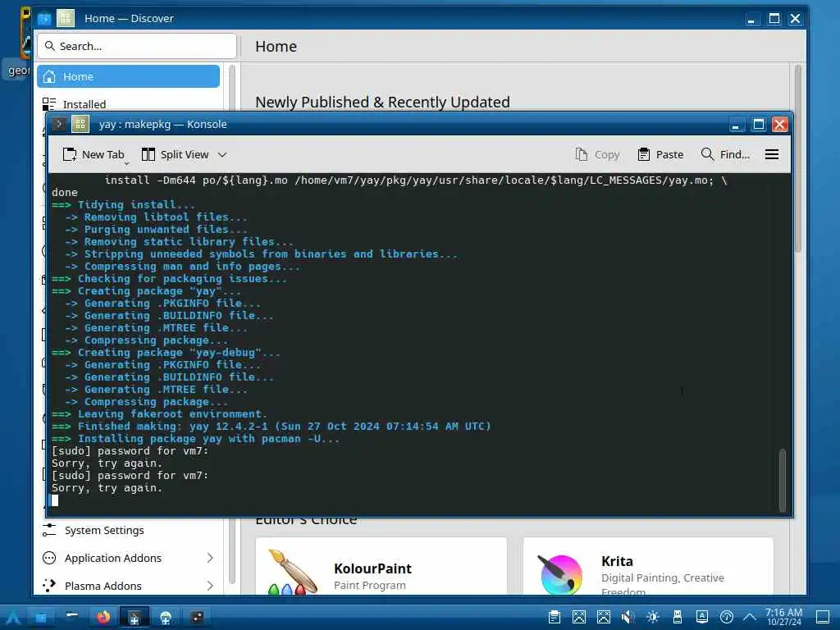
Task: Click the last 'Sorry, try again.' line
Action: point(107,488)
